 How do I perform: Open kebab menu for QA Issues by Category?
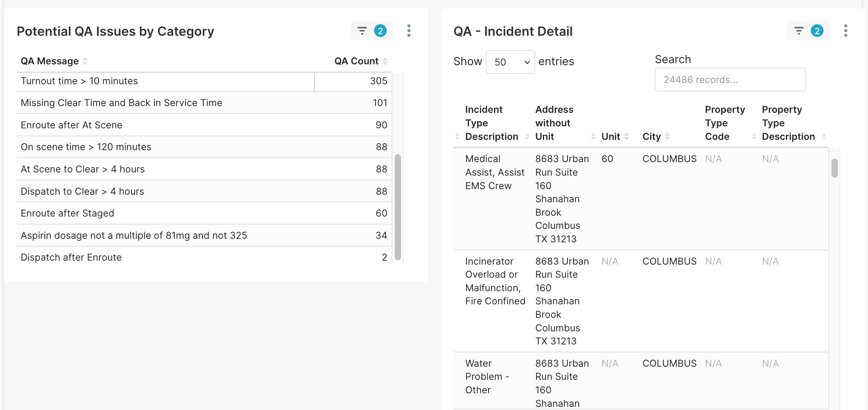(x=409, y=31)
